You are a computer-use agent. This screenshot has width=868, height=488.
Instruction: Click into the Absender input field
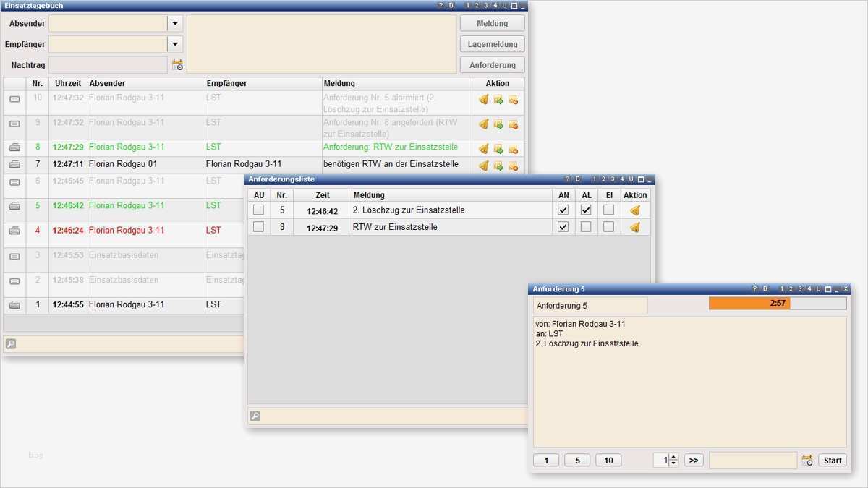click(108, 24)
